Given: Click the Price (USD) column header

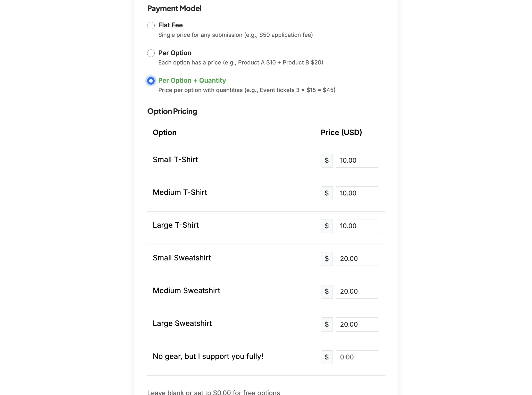Looking at the screenshot, I should pos(341,132).
